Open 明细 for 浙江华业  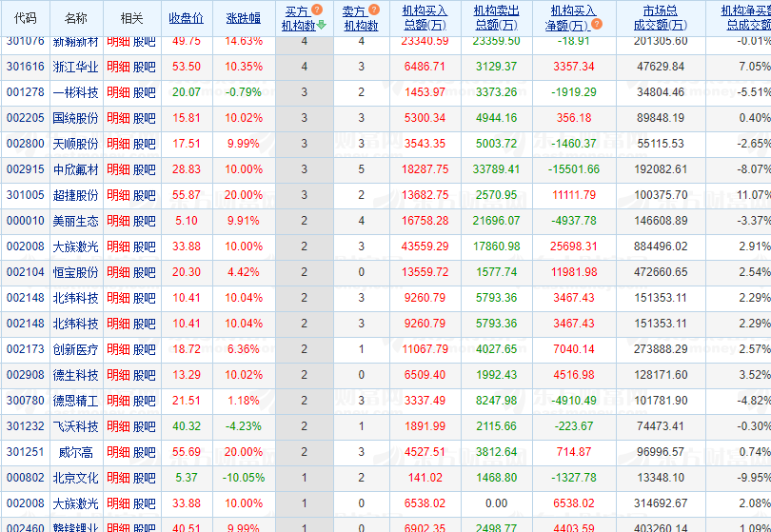[118, 67]
